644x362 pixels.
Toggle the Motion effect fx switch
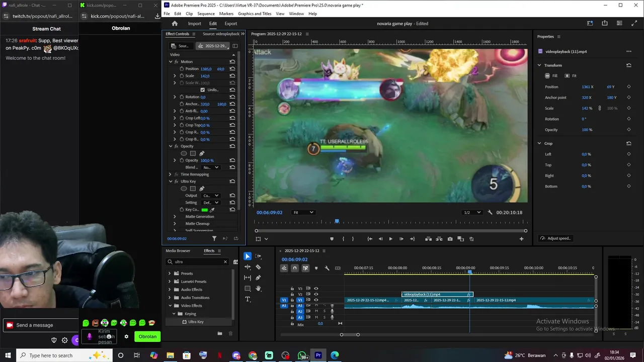pos(177,62)
